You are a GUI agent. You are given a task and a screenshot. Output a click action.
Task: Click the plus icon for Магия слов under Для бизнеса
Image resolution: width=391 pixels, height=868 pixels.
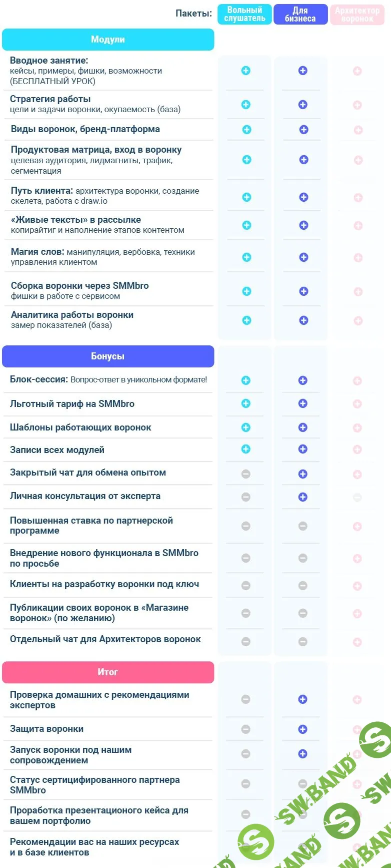pos(302,257)
